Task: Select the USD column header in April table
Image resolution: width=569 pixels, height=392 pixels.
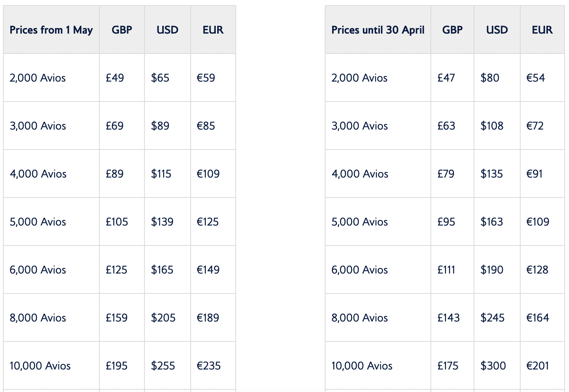Action: pyautogui.click(x=497, y=30)
